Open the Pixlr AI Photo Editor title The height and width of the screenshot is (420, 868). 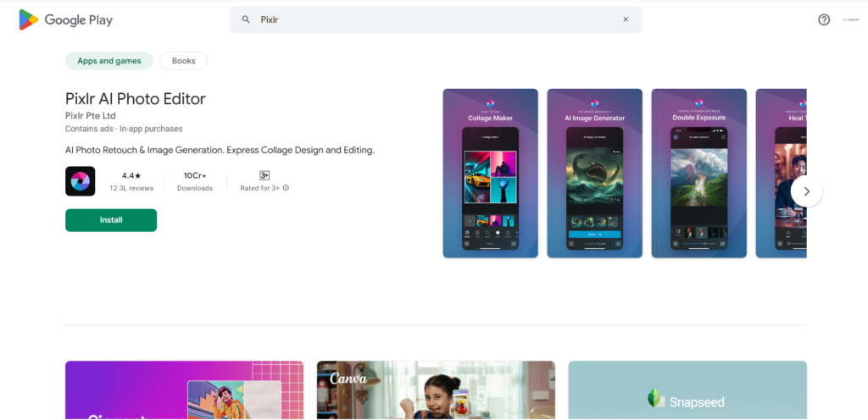136,99
